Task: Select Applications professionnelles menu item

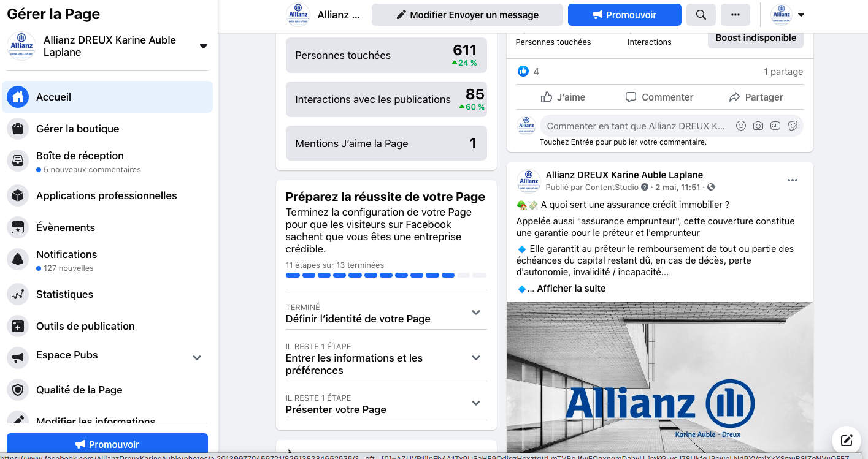Action: [107, 195]
